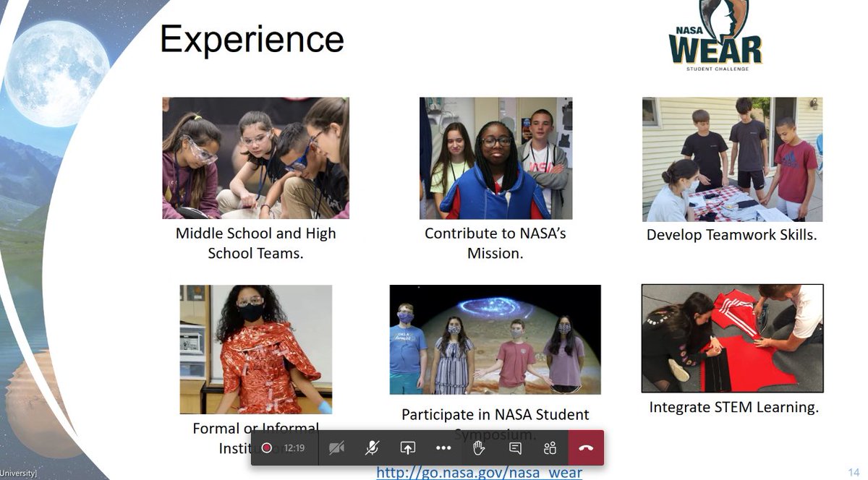Unmute the microphone in the meeting toolbar
Image resolution: width=868 pixels, height=480 pixels.
372,448
